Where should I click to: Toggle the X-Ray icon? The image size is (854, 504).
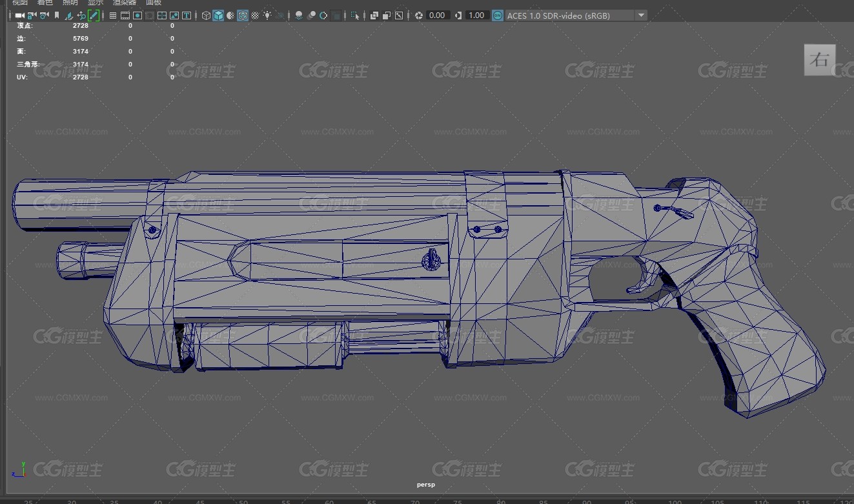[x=374, y=15]
